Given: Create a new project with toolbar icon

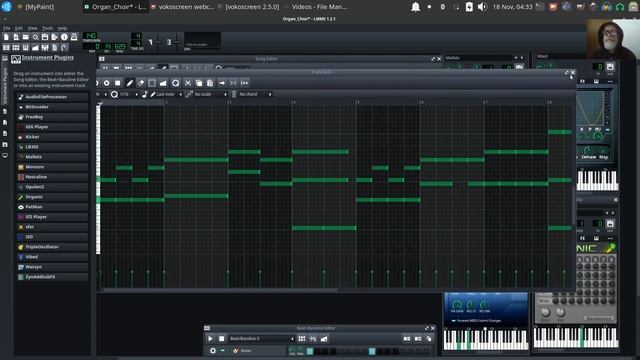Looking at the screenshot, I should point(6,37).
